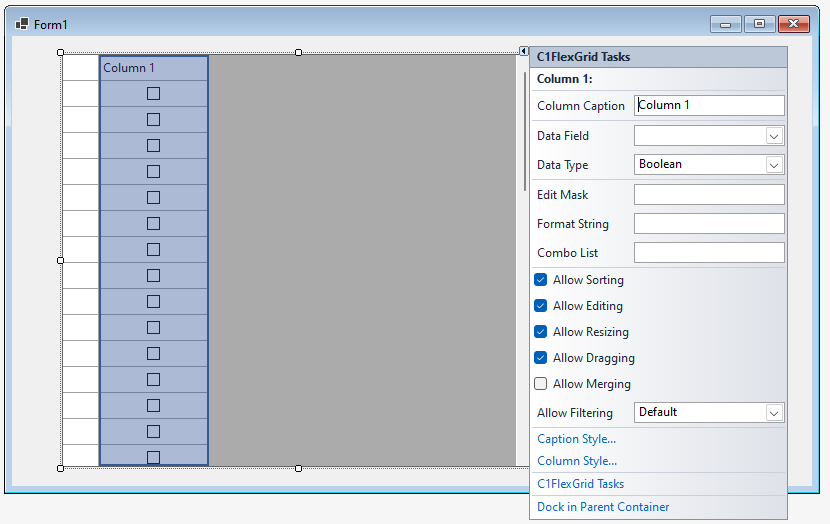Focus the Edit Mask input box
The width and height of the screenshot is (830, 524).
point(709,195)
